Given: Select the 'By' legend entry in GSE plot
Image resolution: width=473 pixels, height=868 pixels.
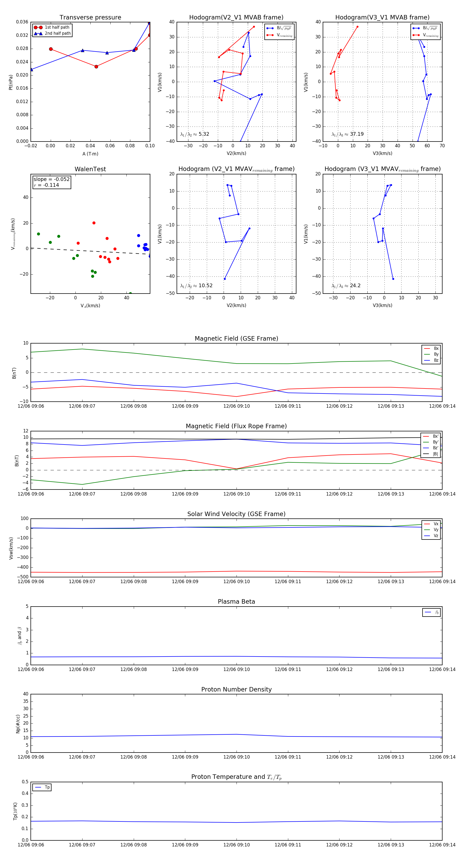Looking at the screenshot, I should (x=431, y=355).
